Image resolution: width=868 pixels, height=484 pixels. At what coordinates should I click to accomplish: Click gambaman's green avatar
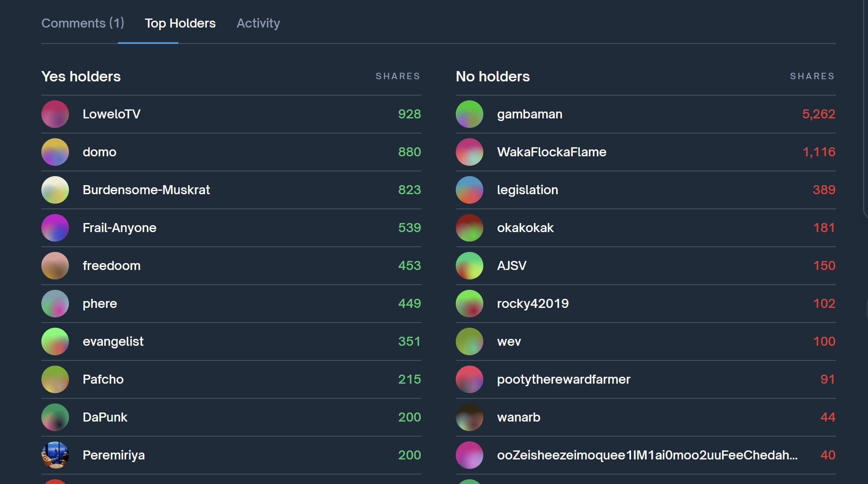click(470, 114)
